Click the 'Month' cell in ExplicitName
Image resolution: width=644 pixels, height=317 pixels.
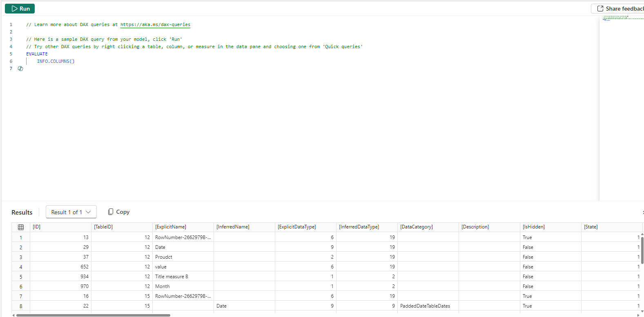tap(183, 286)
